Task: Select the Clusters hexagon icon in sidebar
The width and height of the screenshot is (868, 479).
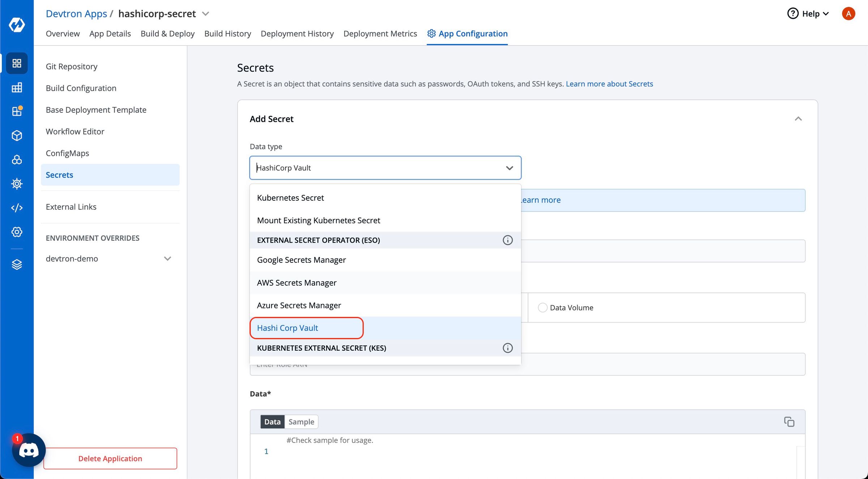Action: tap(17, 159)
